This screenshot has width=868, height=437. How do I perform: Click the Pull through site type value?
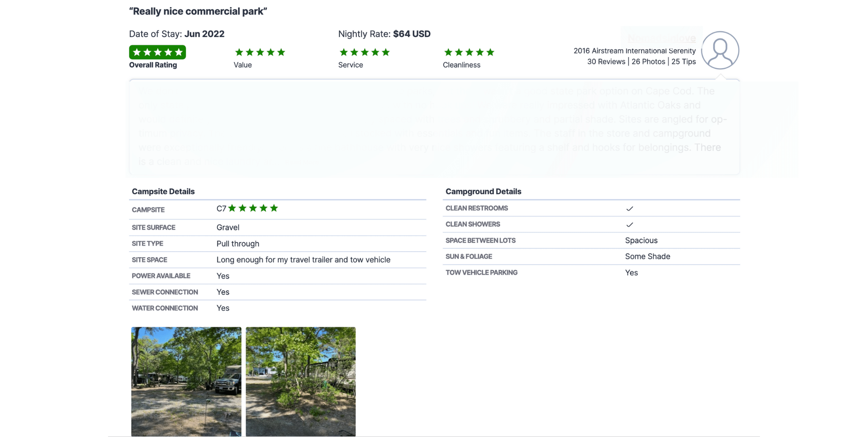click(238, 244)
